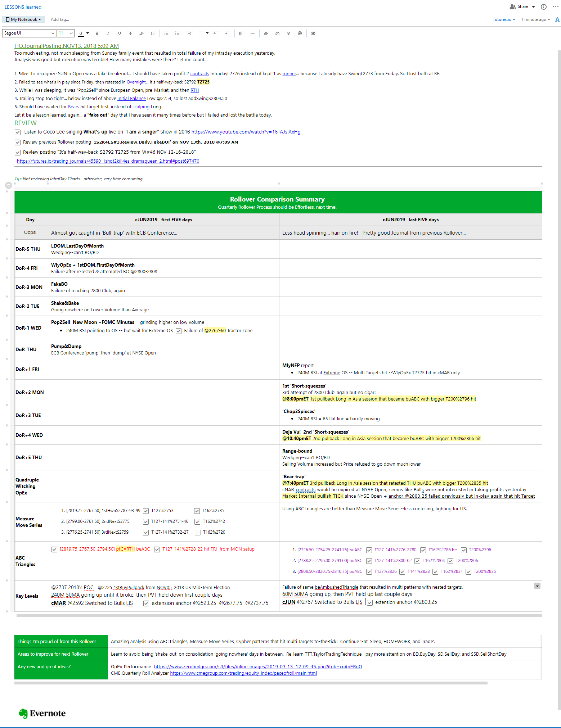Toggle the 'Review previous Rollover posting' checkbox

[x=18, y=143]
